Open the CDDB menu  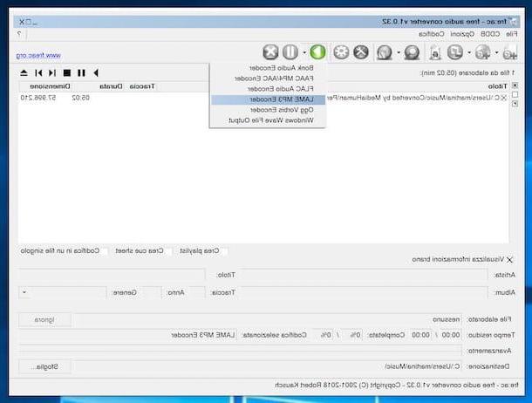click(490, 34)
